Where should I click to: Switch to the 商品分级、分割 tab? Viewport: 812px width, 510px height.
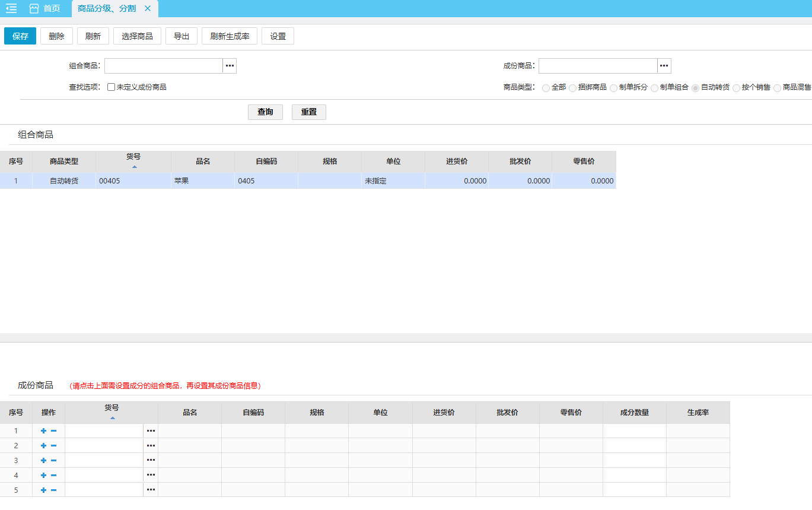pos(107,8)
